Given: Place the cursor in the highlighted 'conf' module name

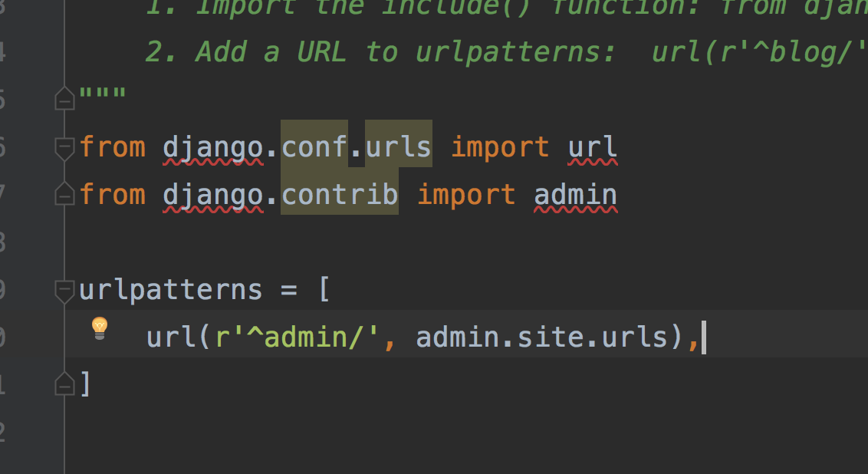Looking at the screenshot, I should [314, 146].
